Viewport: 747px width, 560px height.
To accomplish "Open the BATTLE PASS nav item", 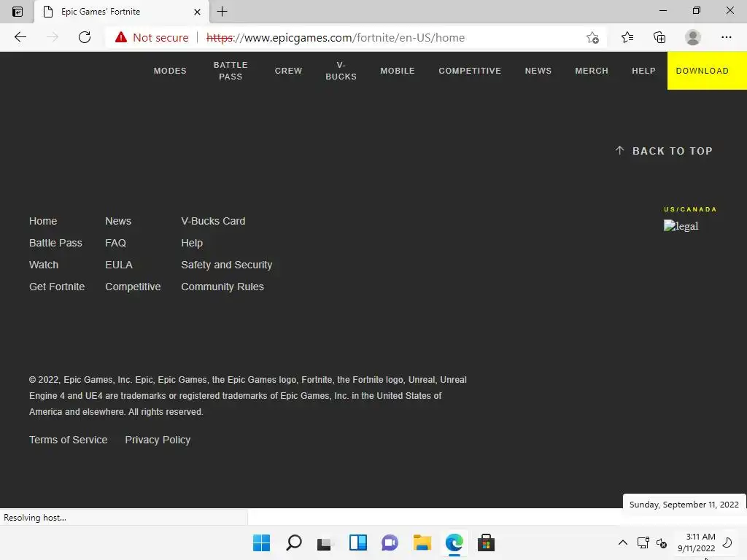I will (231, 71).
